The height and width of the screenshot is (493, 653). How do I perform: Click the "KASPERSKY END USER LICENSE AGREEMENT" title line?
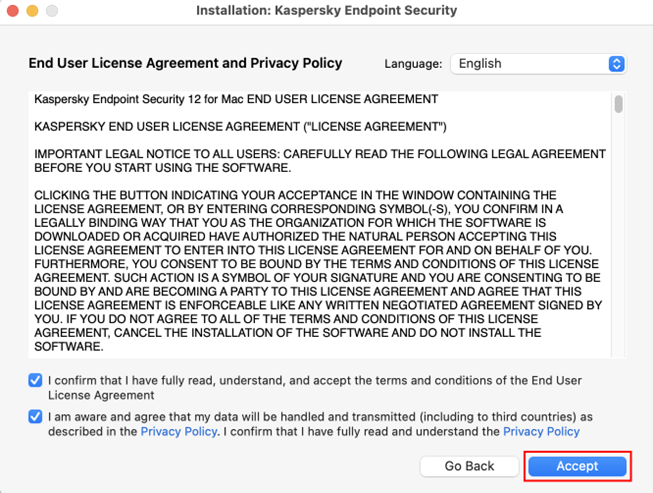point(240,127)
